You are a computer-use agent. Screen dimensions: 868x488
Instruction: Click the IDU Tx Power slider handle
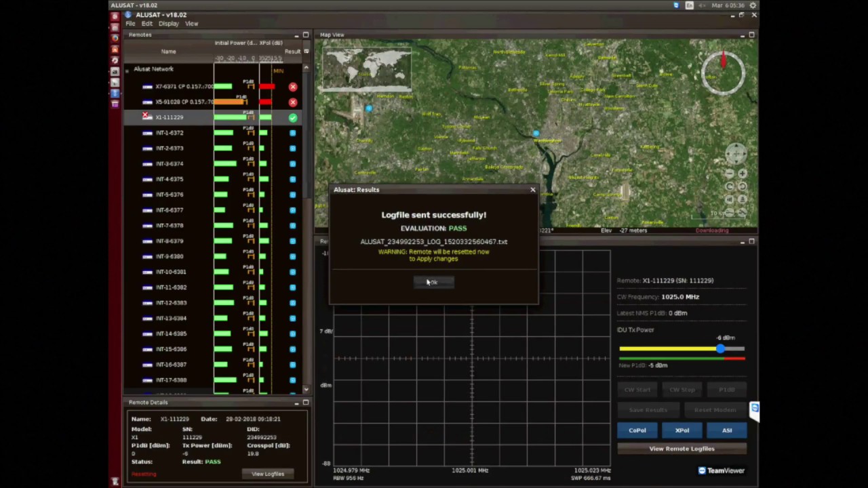click(x=720, y=348)
